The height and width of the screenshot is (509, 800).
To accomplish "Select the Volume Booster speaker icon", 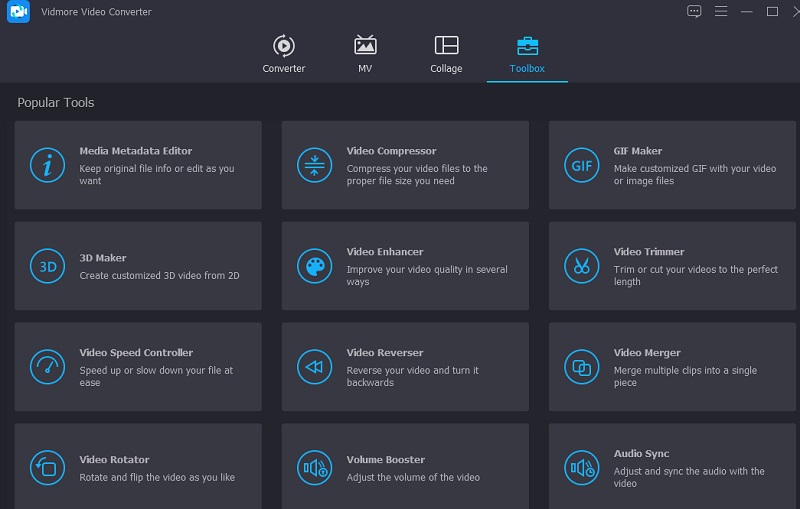I will point(314,467).
